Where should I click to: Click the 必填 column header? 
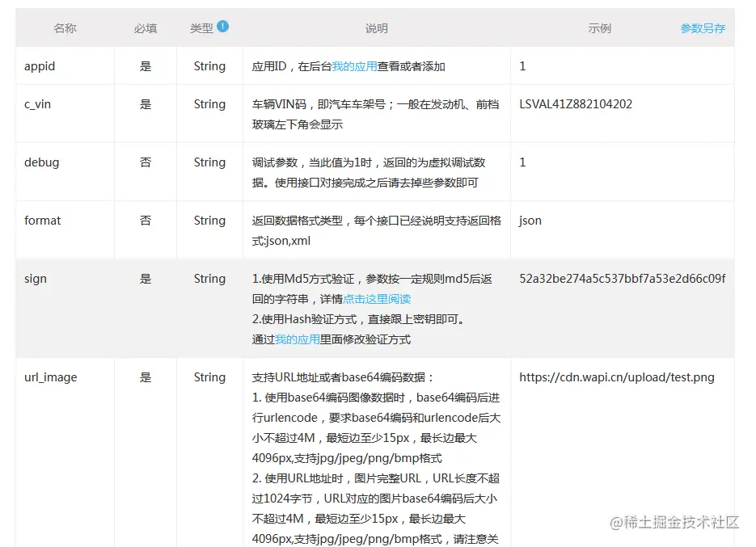(x=145, y=28)
